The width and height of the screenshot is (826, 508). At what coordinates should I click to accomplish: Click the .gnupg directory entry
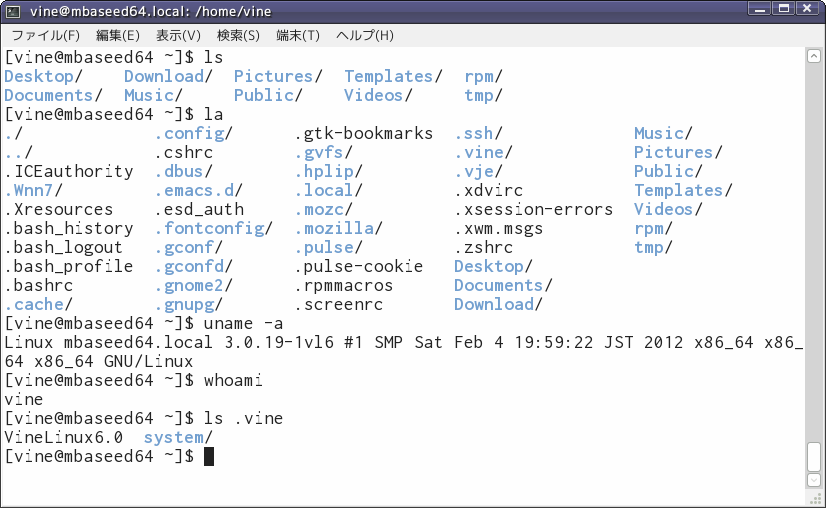point(189,305)
